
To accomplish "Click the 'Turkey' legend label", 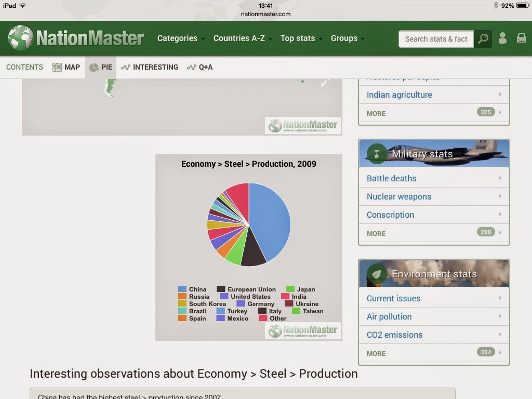I will [237, 311].
